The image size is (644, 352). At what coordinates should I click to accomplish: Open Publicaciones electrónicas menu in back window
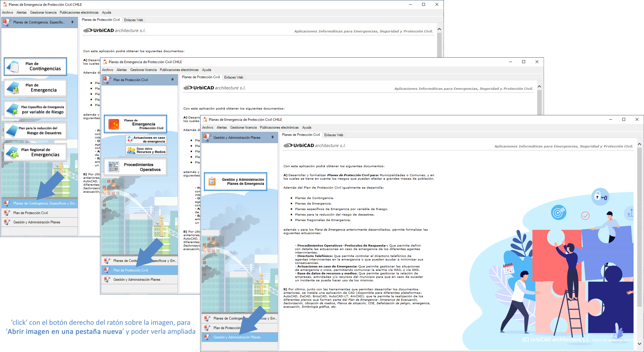(79, 12)
